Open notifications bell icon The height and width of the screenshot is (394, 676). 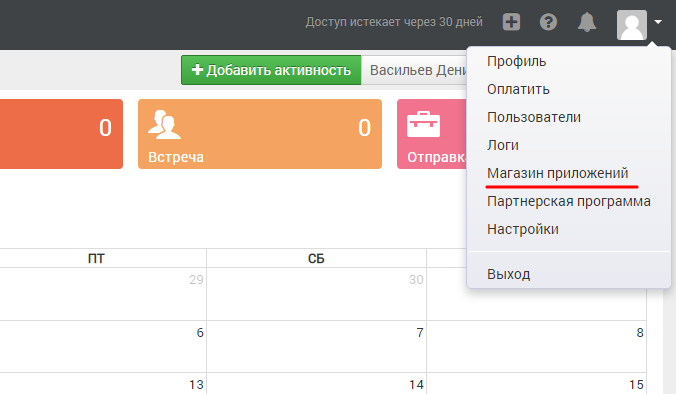pyautogui.click(x=587, y=22)
